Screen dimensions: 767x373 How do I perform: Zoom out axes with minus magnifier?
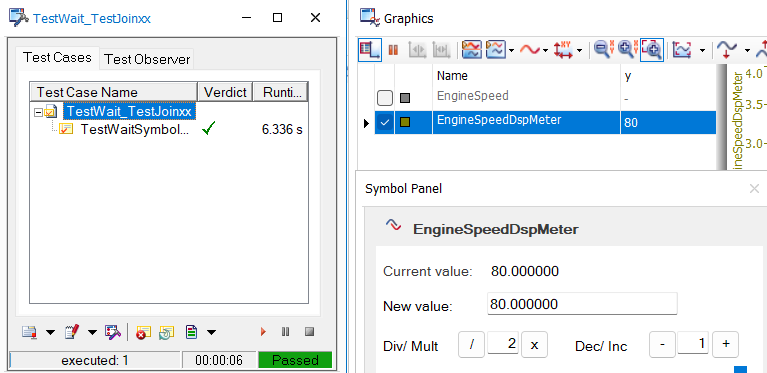(605, 50)
